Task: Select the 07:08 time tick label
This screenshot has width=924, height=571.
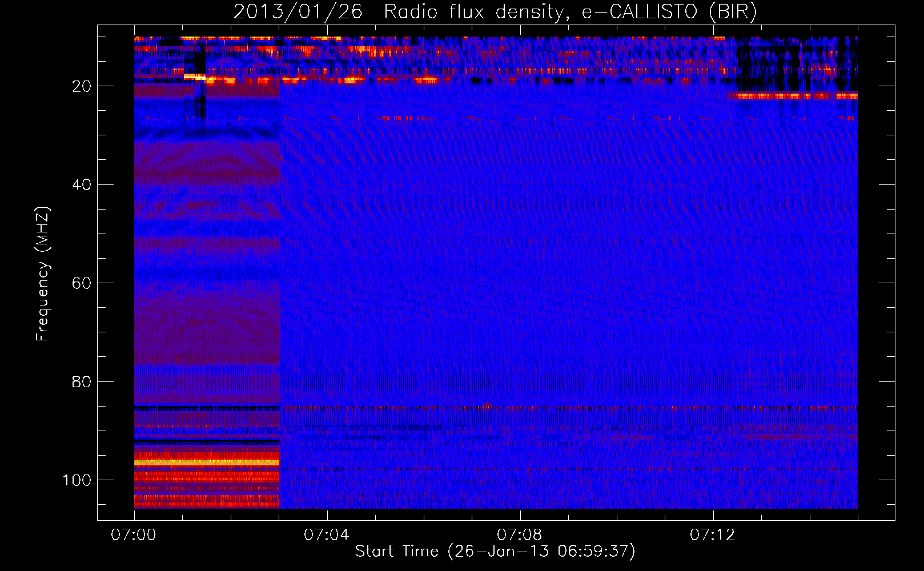Action: pyautogui.click(x=520, y=535)
